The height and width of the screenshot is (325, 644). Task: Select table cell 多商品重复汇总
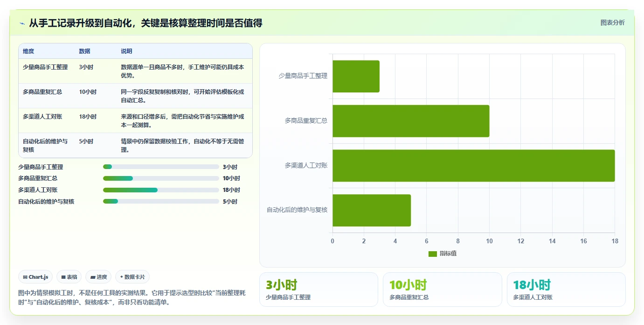42,92
